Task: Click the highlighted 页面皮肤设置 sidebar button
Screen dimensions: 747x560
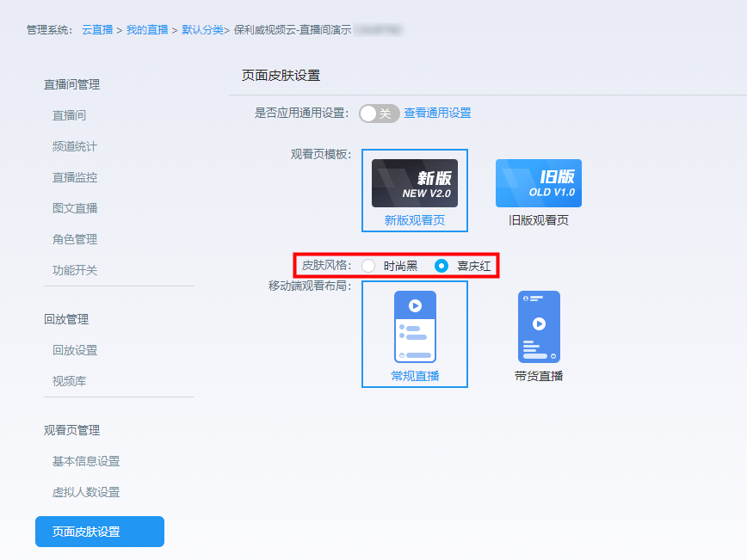Action: pyautogui.click(x=100, y=532)
